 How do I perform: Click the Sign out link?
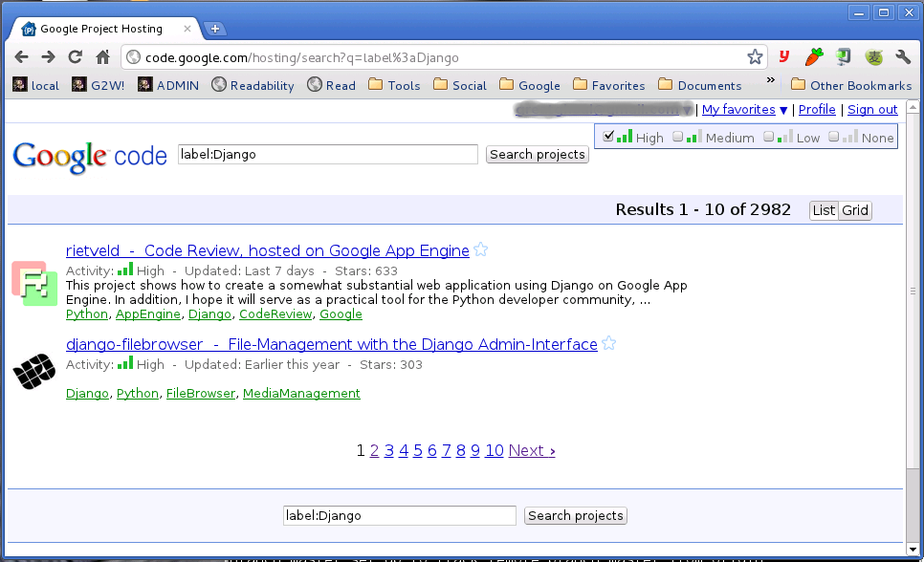[872, 110]
